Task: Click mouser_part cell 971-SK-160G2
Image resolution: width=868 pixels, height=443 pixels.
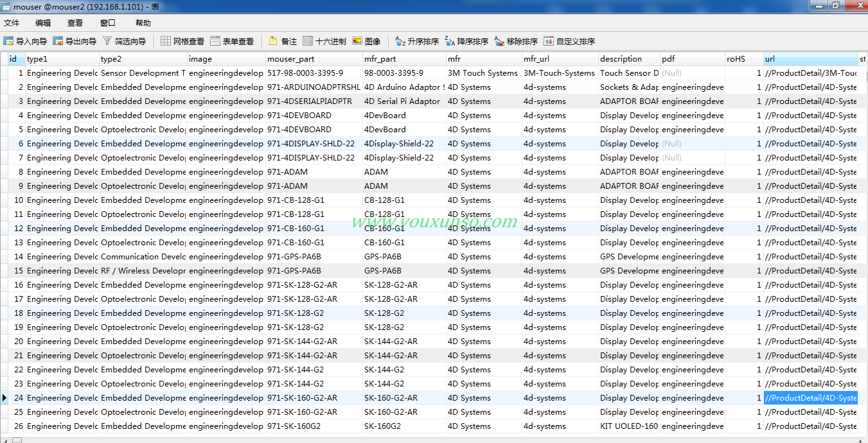Action: tap(314, 426)
